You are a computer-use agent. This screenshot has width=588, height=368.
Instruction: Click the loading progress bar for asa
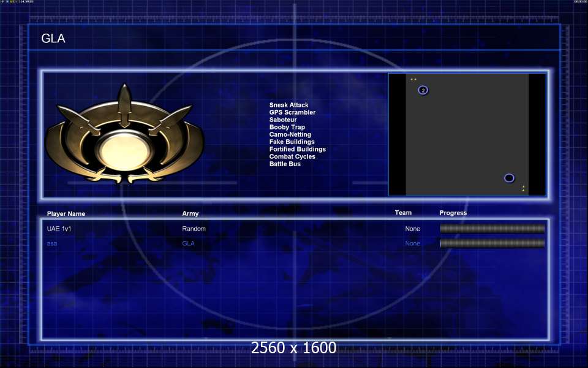click(492, 243)
